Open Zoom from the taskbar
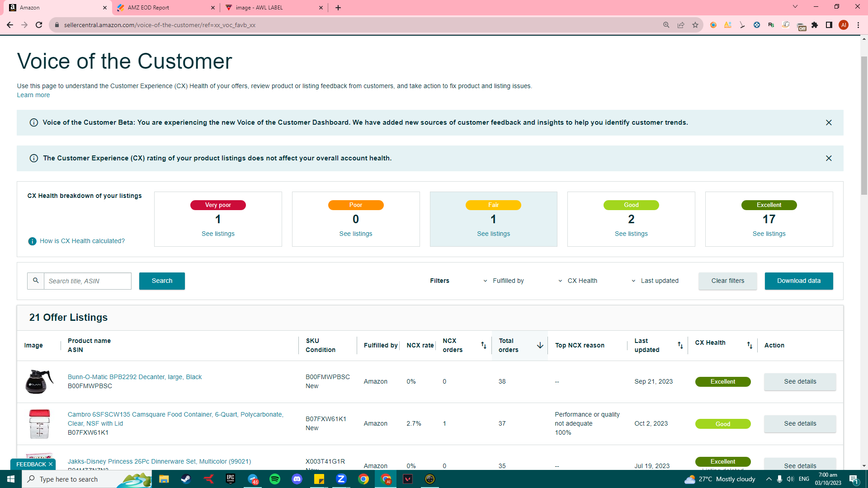The height and width of the screenshot is (488, 868). click(x=341, y=479)
